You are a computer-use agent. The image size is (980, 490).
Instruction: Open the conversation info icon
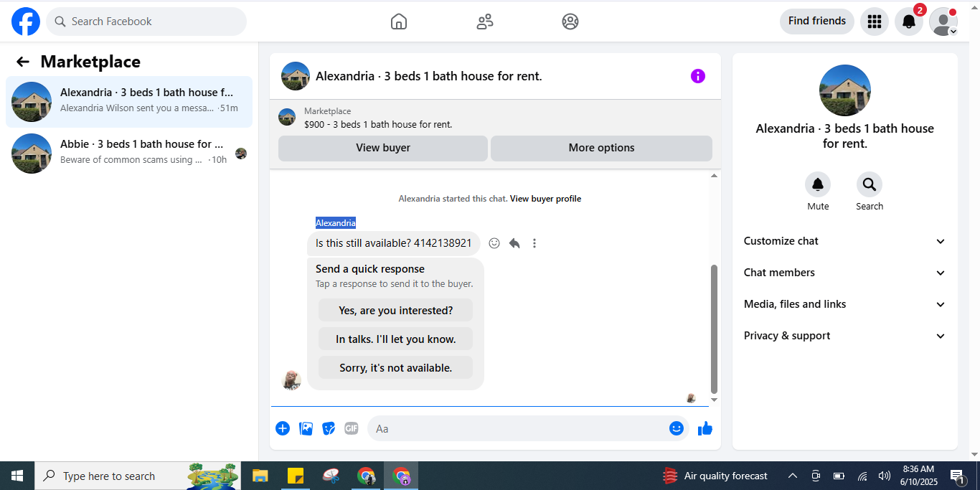coord(698,76)
